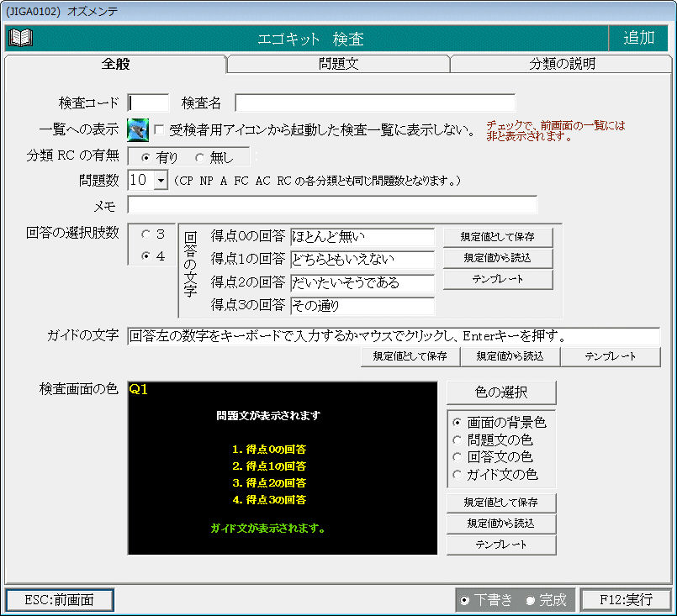Click 規定値から読込 under guide text

pyautogui.click(x=510, y=356)
